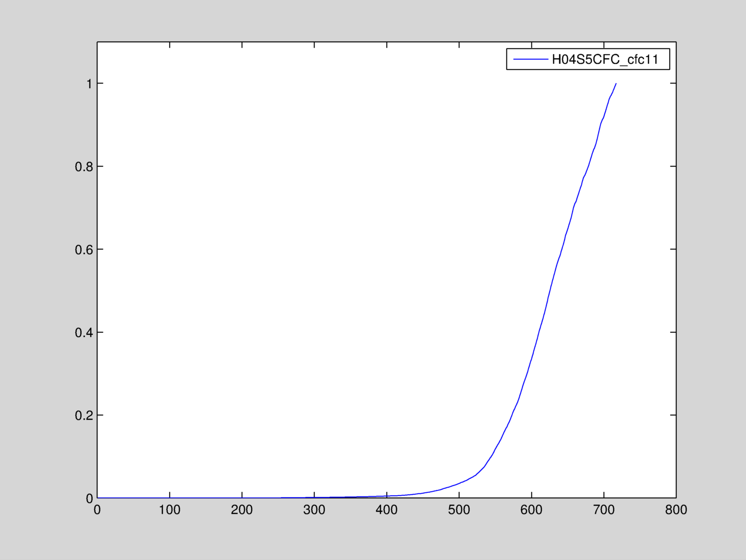Click the y-axis tick label 1

89,84
